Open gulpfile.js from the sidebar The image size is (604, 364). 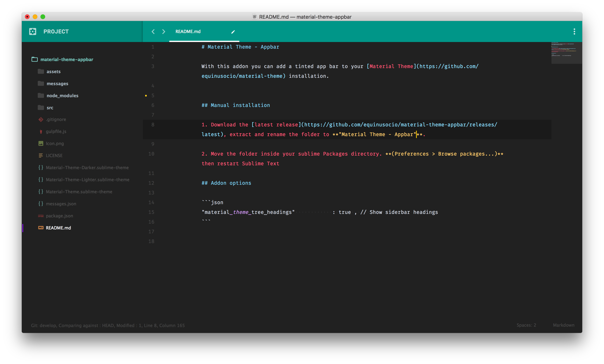tap(56, 131)
